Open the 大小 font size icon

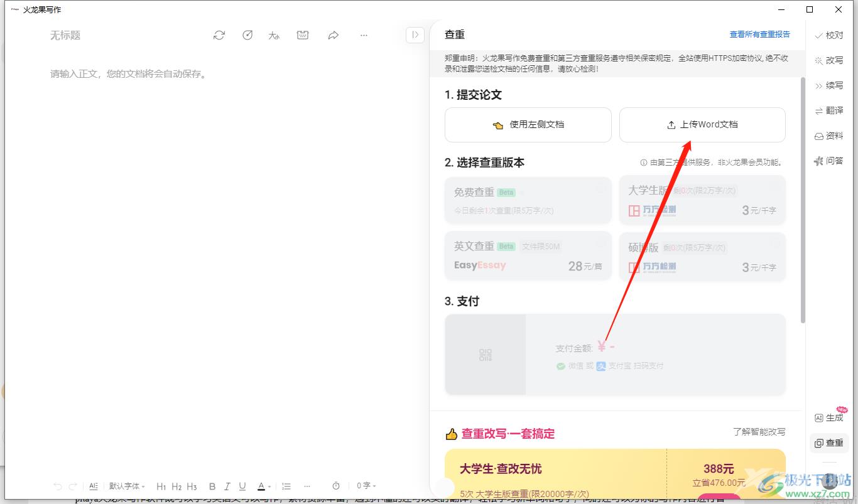[274, 36]
